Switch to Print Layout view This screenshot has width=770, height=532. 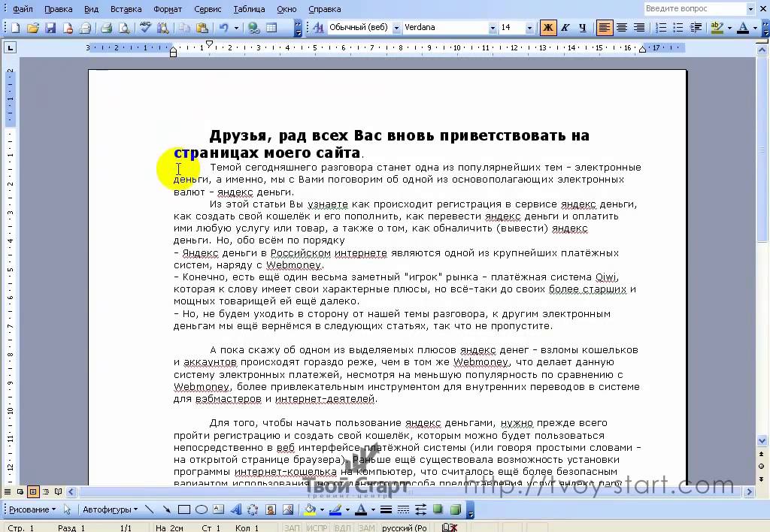pyautogui.click(x=33, y=491)
